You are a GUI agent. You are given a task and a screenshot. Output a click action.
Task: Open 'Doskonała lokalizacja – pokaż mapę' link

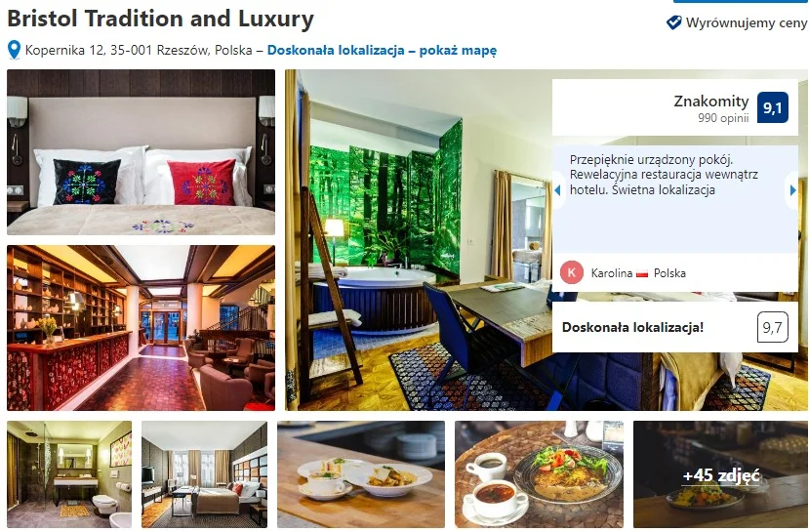click(x=382, y=50)
